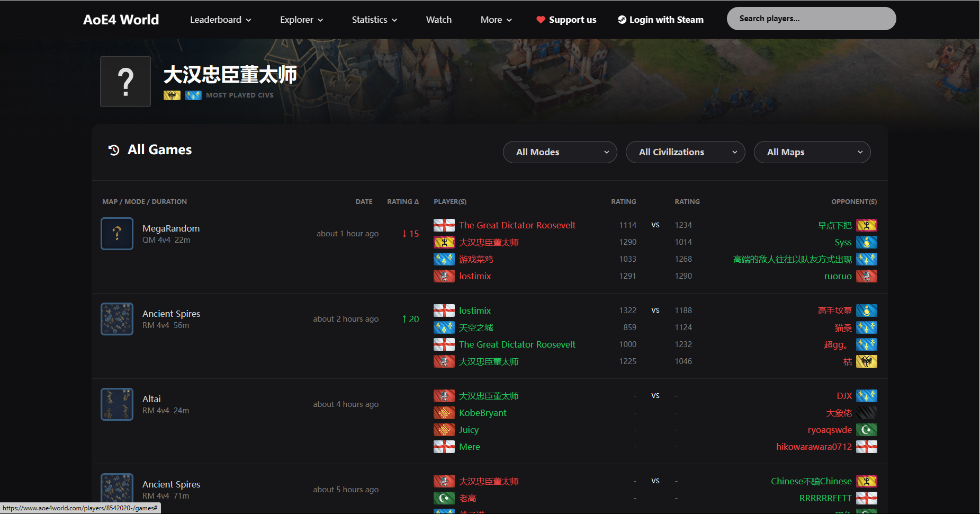Viewport: 980px width, 514px height.
Task: Click Rus flag beside lostimix in MegaRandom game
Action: [444, 276]
